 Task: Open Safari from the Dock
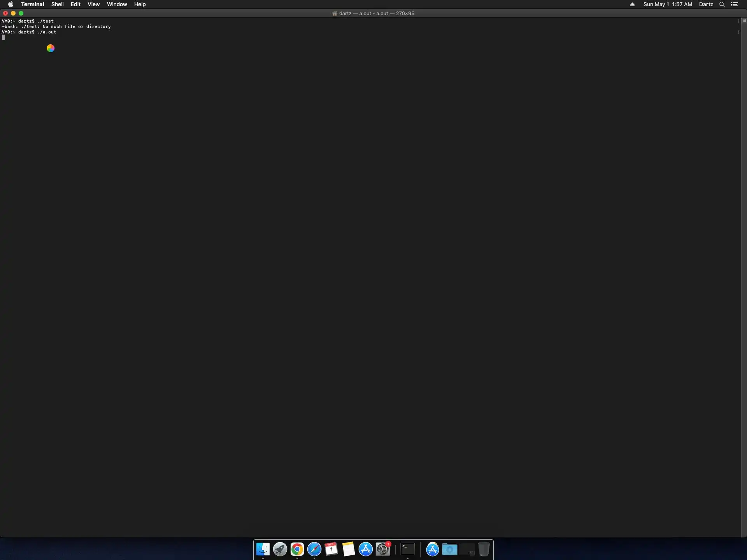tap(314, 549)
